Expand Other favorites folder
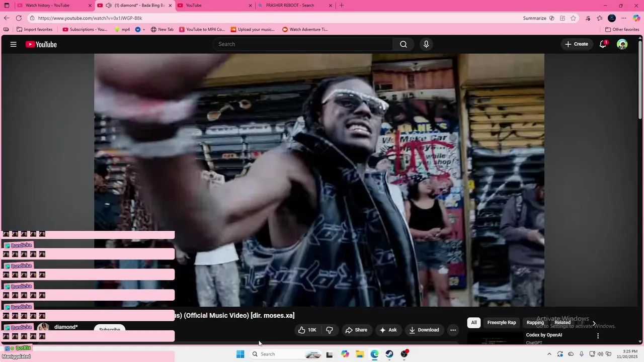This screenshot has width=644, height=362. [x=622, y=29]
